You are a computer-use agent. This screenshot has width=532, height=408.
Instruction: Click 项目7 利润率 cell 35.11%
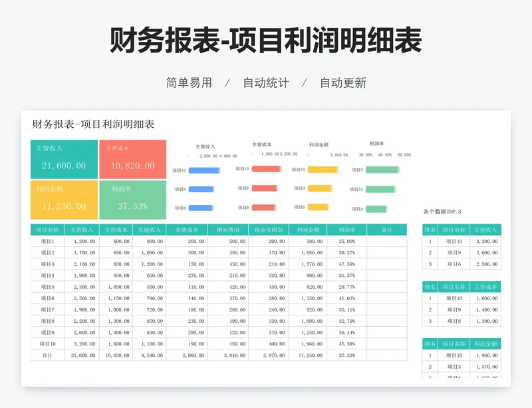(x=346, y=309)
